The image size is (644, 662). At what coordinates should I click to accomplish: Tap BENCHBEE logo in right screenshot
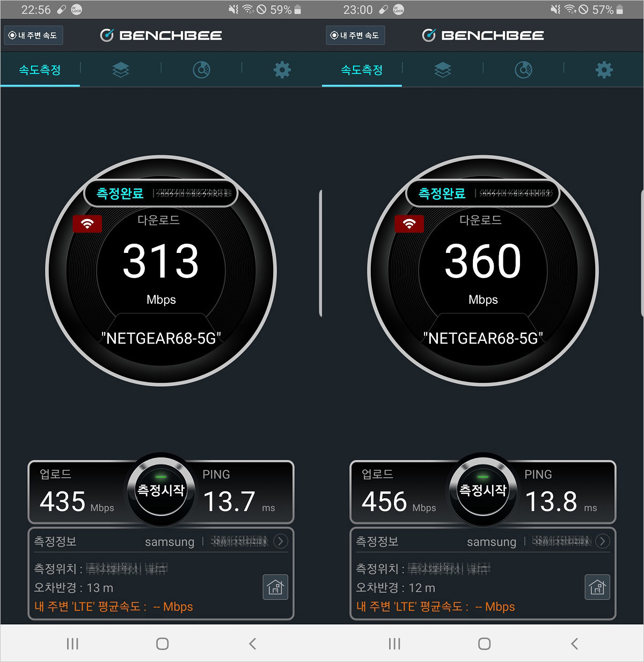[483, 35]
